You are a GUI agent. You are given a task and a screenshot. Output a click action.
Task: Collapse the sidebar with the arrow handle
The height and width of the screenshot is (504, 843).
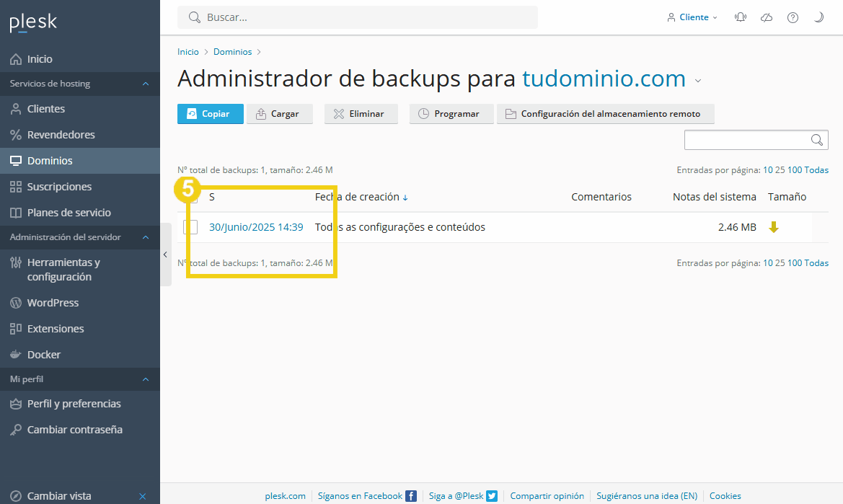(166, 255)
